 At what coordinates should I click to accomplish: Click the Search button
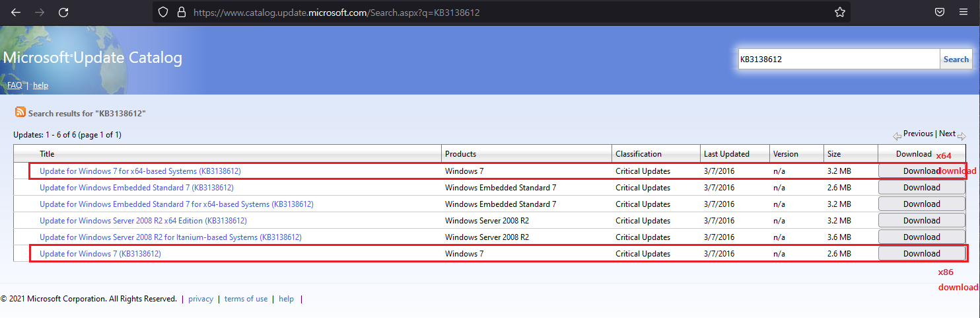point(956,59)
